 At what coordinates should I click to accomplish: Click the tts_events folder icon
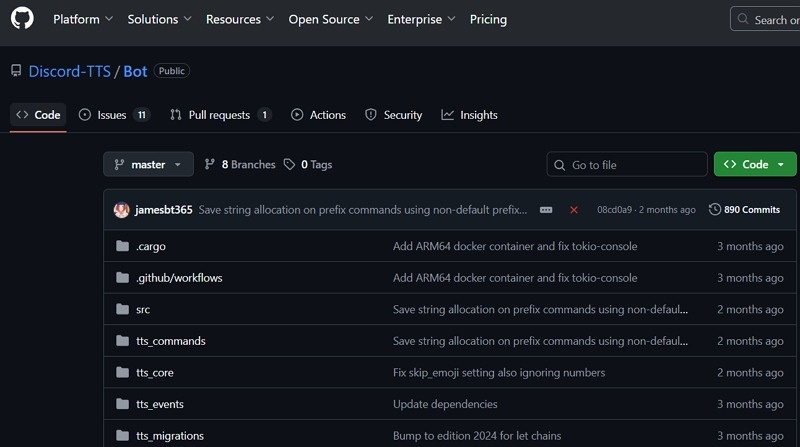click(122, 404)
